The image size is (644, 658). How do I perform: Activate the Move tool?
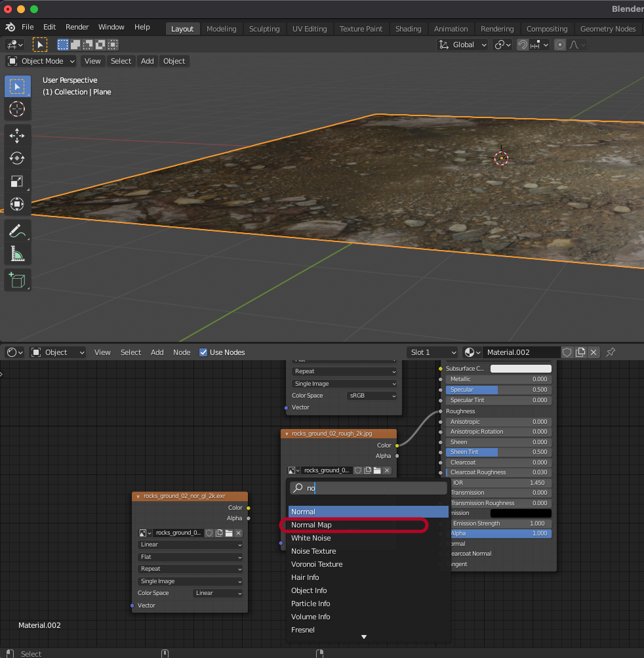click(17, 136)
